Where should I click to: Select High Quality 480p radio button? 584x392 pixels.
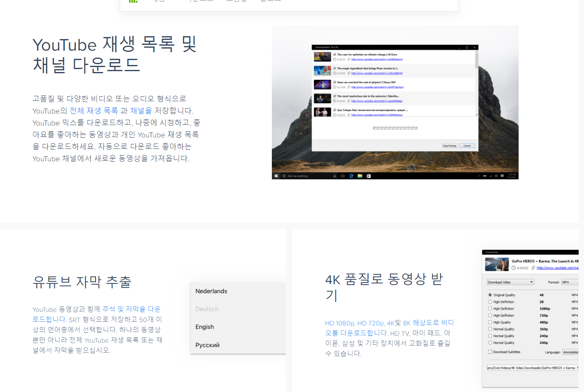(490, 322)
